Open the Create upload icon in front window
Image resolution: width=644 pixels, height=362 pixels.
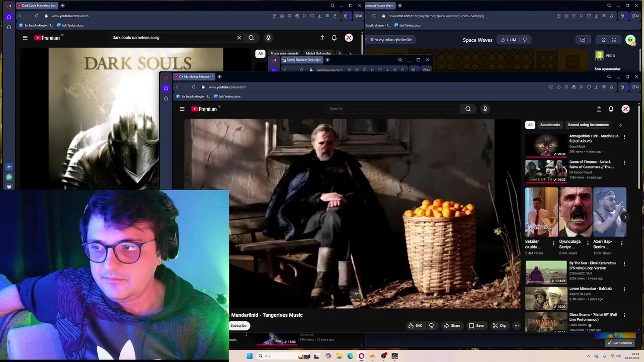[599, 109]
